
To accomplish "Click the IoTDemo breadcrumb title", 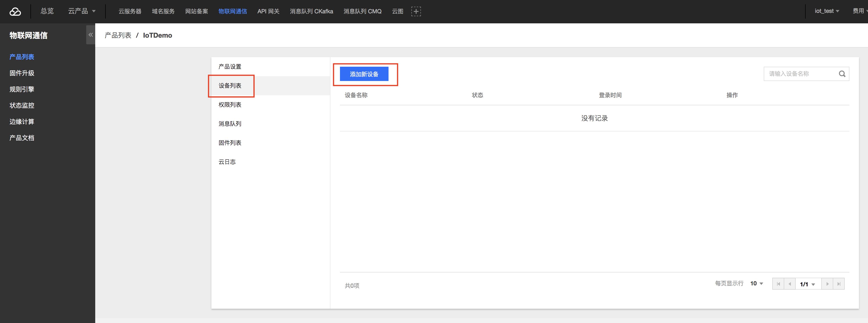I will point(157,35).
